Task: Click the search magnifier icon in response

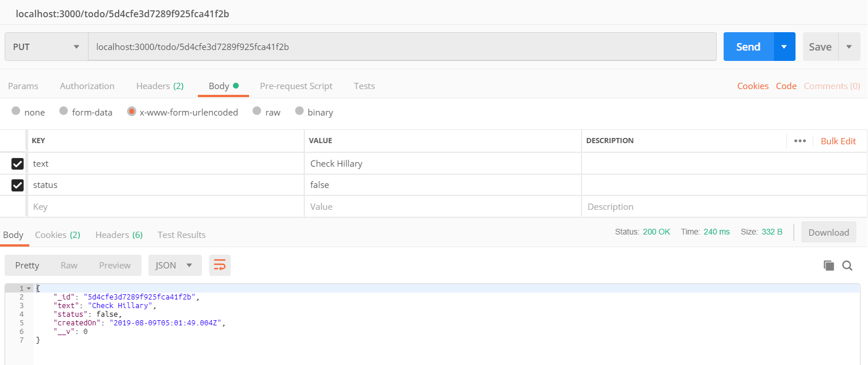Action: [847, 265]
